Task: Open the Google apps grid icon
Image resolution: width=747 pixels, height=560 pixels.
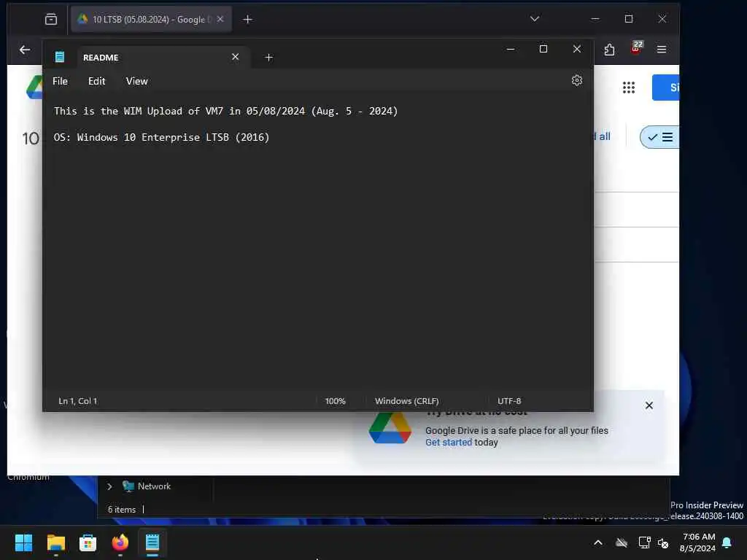Action: tap(629, 87)
